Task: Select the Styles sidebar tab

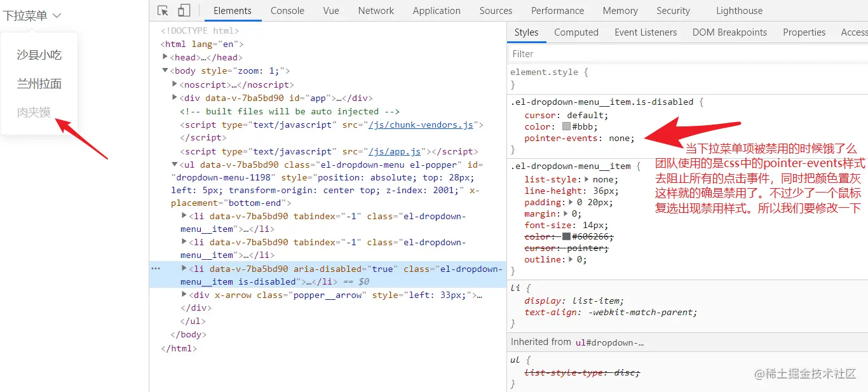Action: [x=526, y=32]
